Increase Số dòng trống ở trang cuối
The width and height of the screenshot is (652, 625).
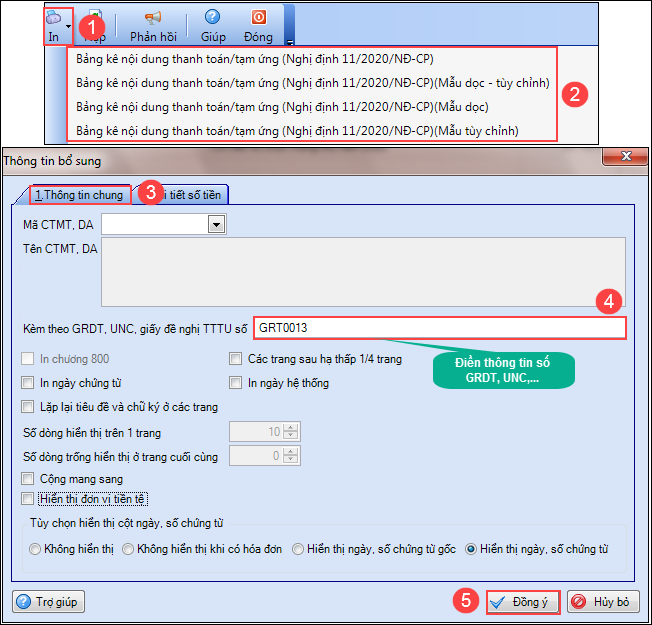click(x=291, y=452)
